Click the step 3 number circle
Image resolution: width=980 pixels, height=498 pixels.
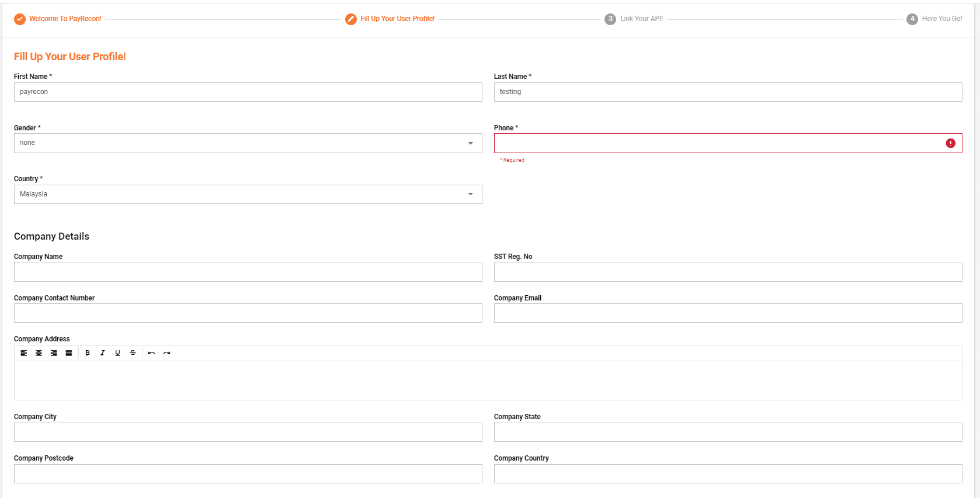(x=610, y=19)
